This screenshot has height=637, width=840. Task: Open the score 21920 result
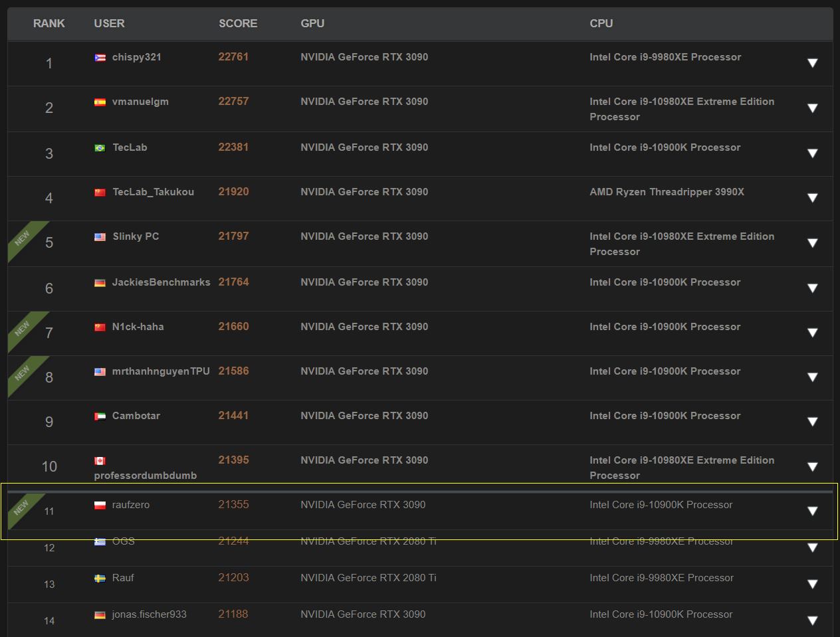tap(233, 192)
